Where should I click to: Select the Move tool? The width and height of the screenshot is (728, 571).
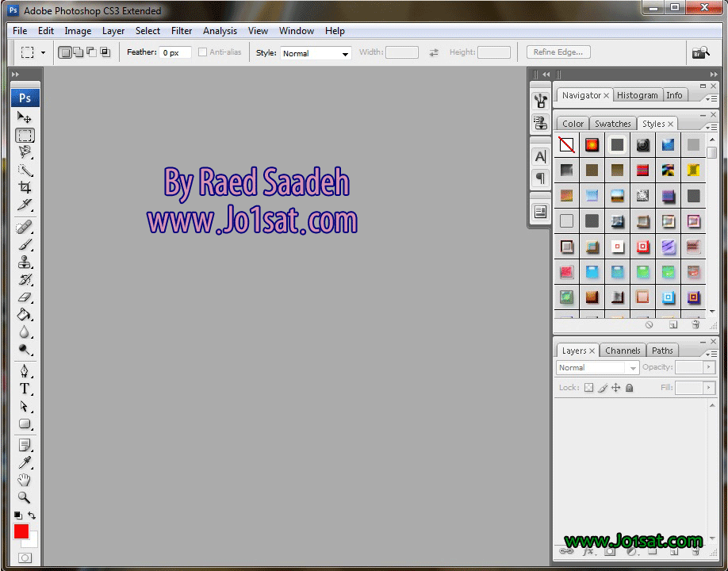coord(25,117)
